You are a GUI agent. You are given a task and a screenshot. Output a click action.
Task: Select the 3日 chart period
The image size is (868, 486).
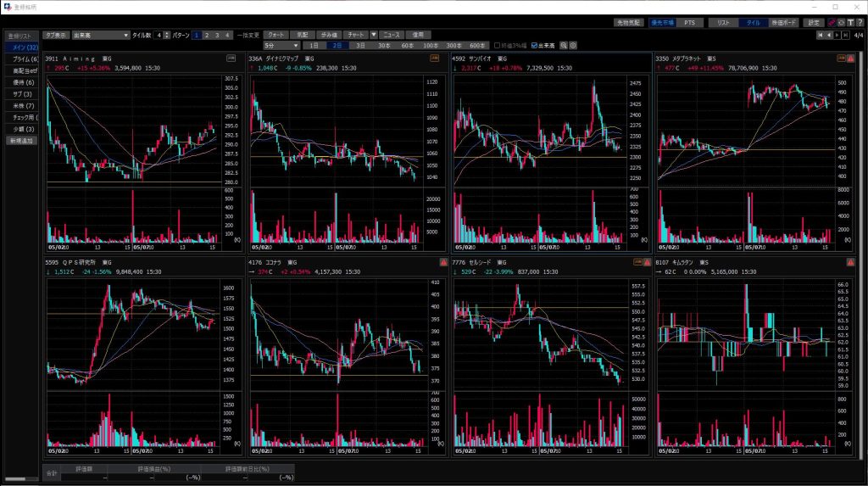tap(360, 46)
